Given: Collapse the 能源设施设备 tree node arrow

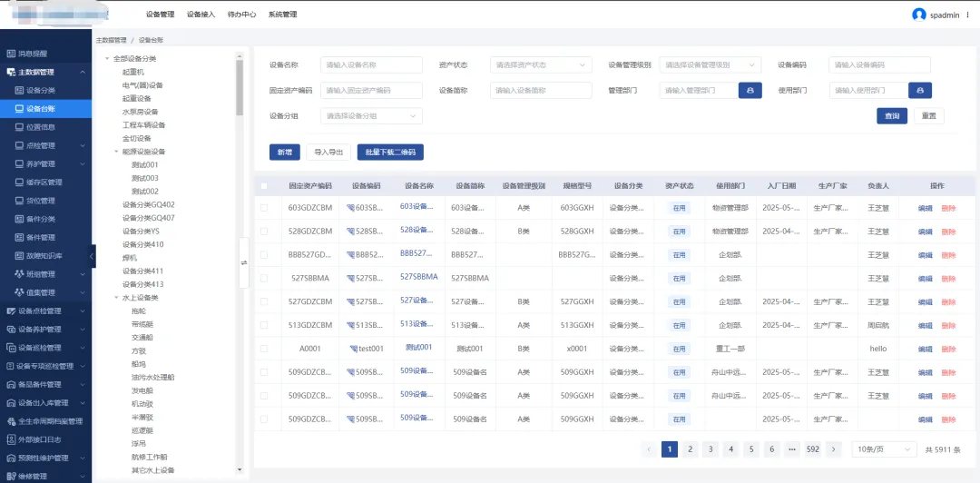Looking at the screenshot, I should [116, 152].
